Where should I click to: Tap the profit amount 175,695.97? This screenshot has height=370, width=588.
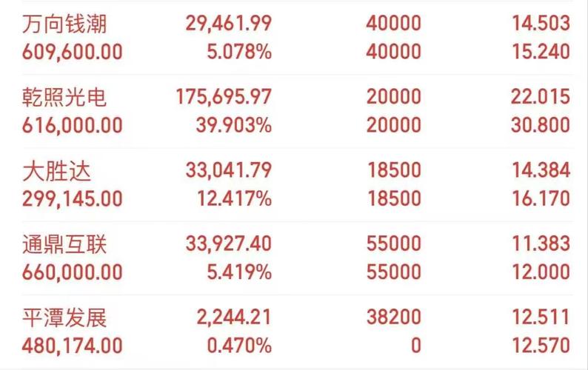click(224, 97)
